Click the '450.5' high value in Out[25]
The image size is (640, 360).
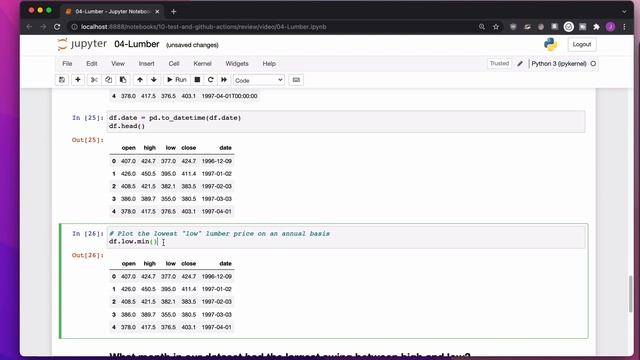click(x=148, y=174)
